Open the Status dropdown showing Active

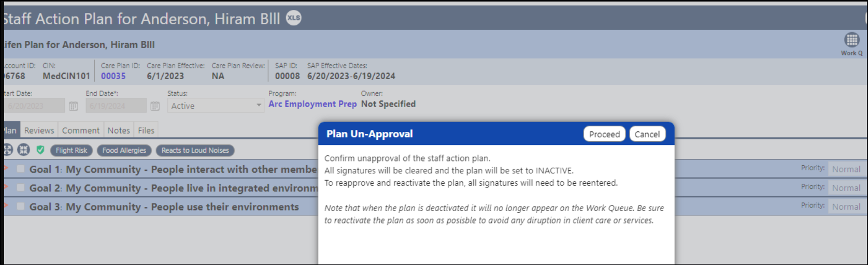point(216,106)
